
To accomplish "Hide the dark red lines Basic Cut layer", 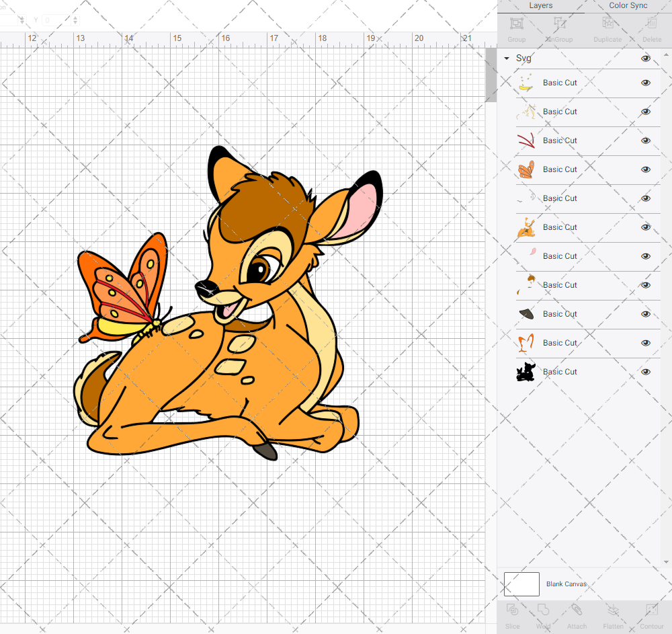I will pyautogui.click(x=646, y=141).
